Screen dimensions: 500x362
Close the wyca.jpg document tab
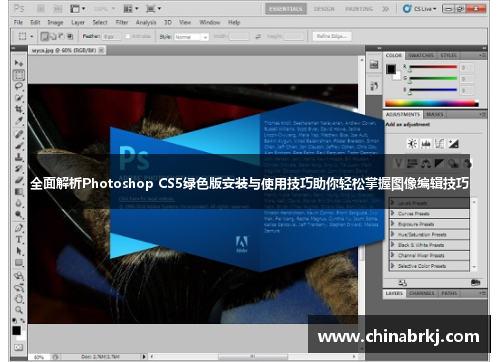pyautogui.click(x=101, y=50)
